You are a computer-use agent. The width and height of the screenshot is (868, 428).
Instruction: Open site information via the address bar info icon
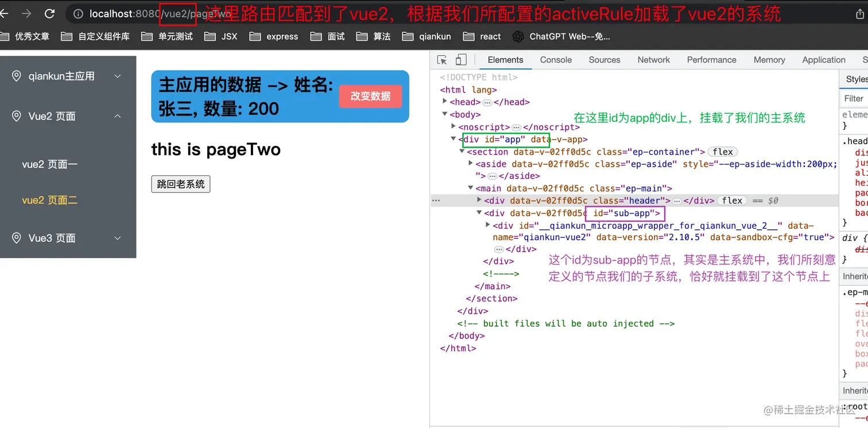78,13
